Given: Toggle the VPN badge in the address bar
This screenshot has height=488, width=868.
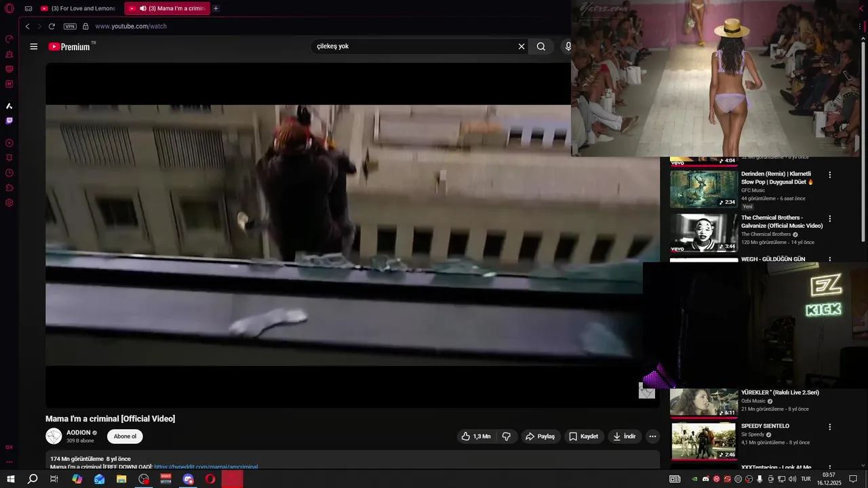Looking at the screenshot, I should 70,26.
